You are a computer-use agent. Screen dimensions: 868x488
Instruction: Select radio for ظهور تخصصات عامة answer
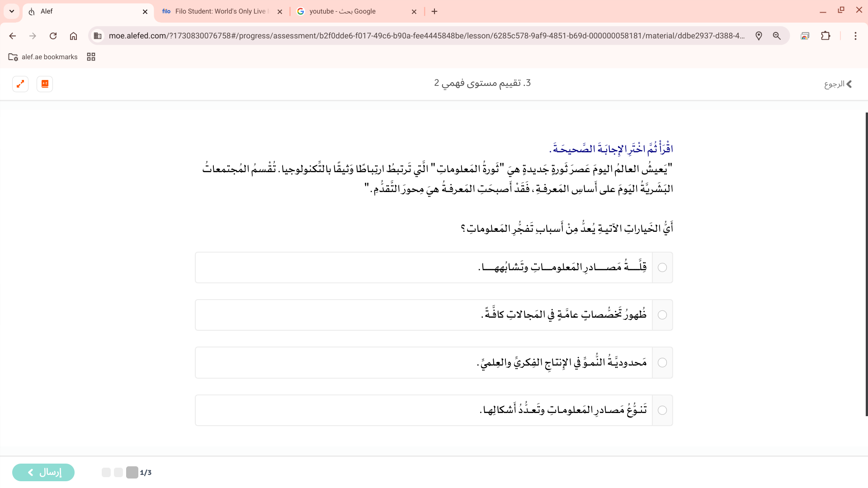(662, 315)
